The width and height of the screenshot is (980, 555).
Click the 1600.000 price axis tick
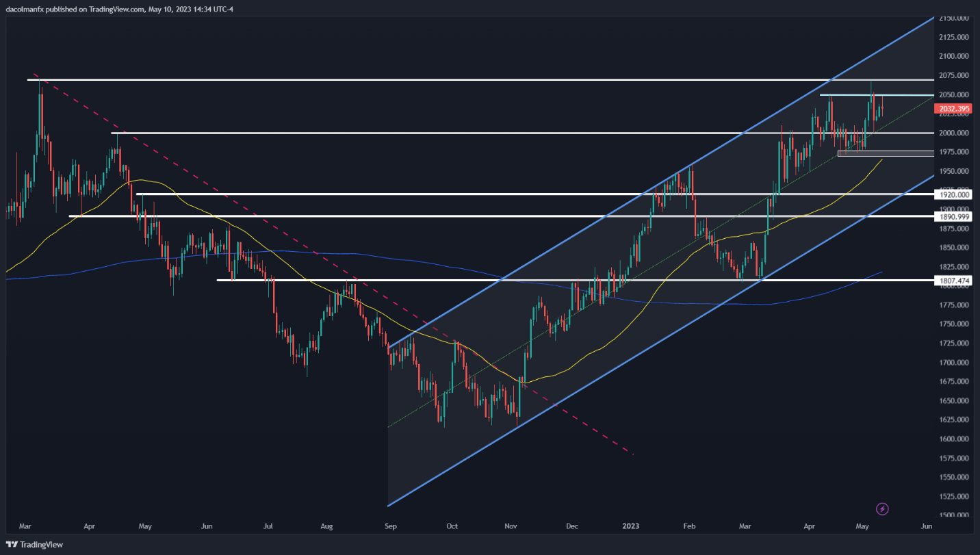pyautogui.click(x=955, y=439)
